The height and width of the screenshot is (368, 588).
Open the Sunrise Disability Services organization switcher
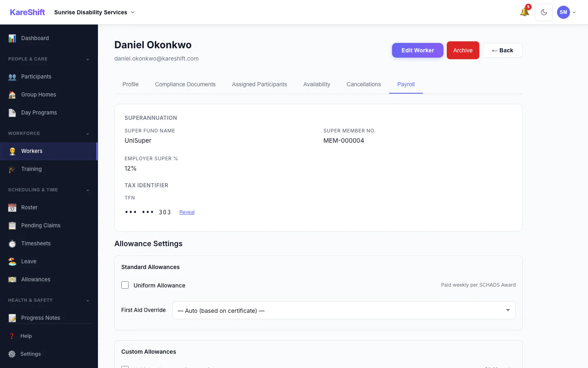[94, 12]
